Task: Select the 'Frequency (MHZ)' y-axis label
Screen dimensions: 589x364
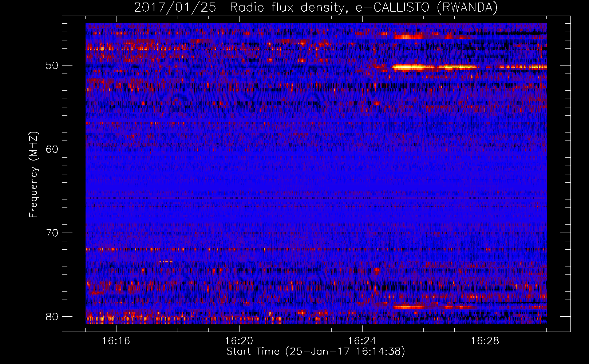Action: (x=33, y=174)
